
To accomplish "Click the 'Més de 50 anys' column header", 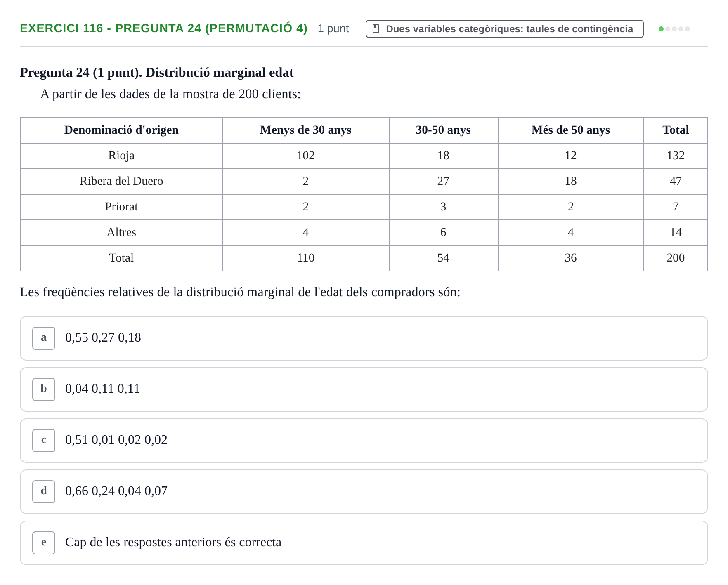I will (x=570, y=130).
